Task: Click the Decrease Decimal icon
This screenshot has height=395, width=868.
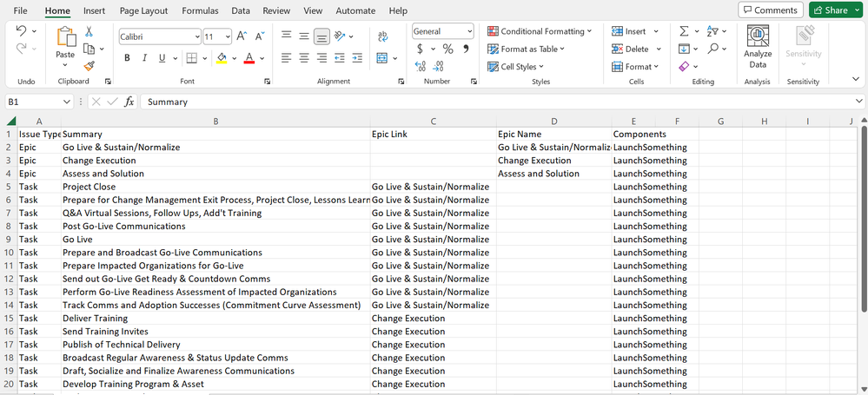Action: (x=438, y=66)
